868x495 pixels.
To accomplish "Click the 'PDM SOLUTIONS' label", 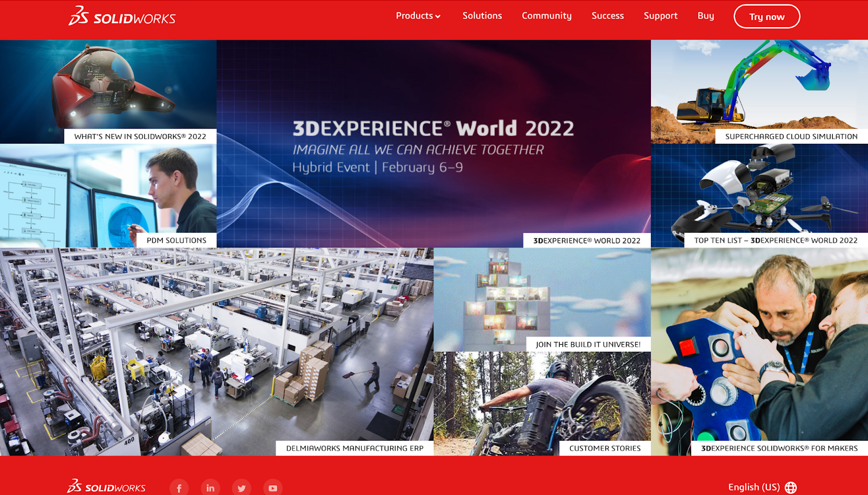I will [177, 240].
